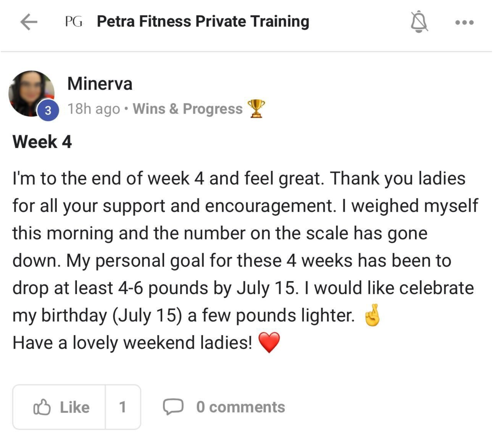Open the 0 comments section
The height and width of the screenshot is (448, 493).
coord(240,407)
